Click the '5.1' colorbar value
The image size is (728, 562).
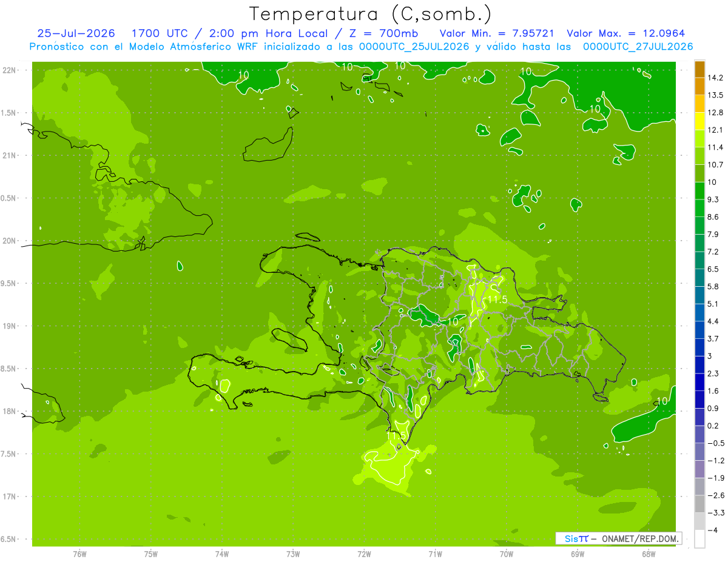[713, 304]
